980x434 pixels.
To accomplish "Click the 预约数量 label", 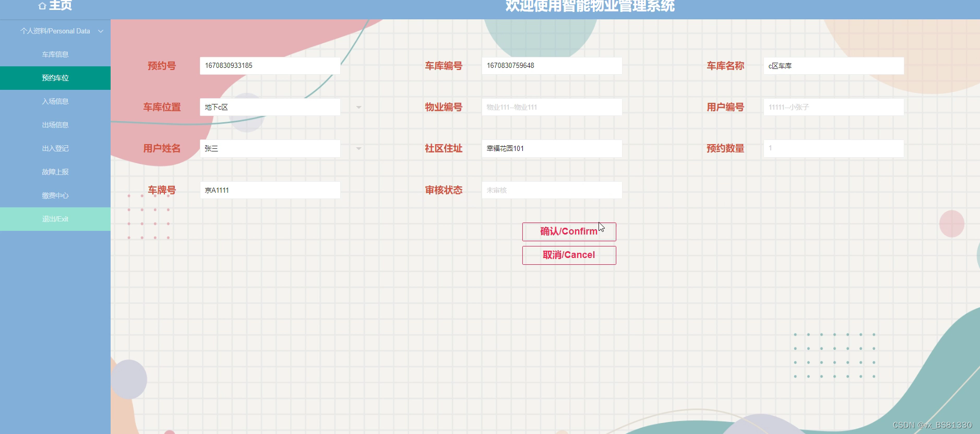I will point(725,148).
